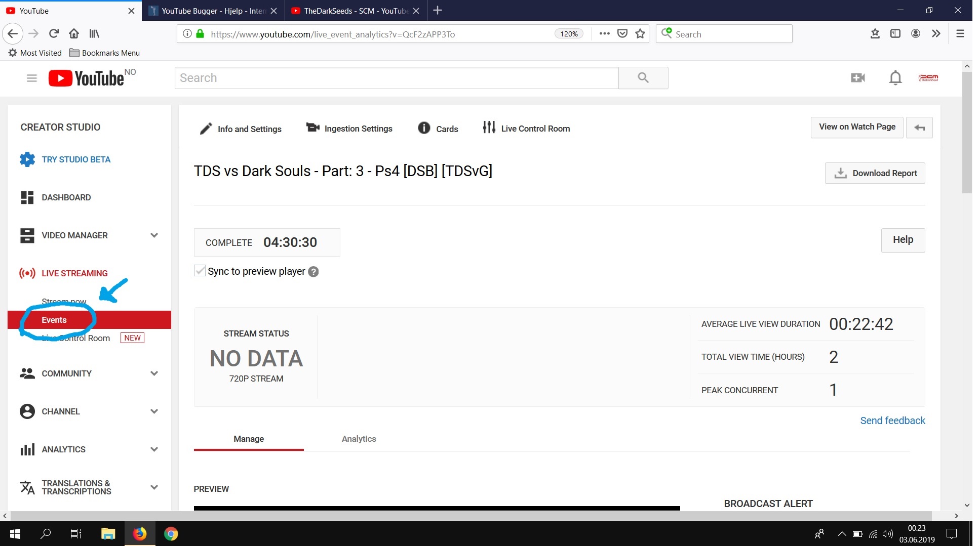The image size is (980, 546).
Task: Click the Channel person icon
Action: [27, 411]
